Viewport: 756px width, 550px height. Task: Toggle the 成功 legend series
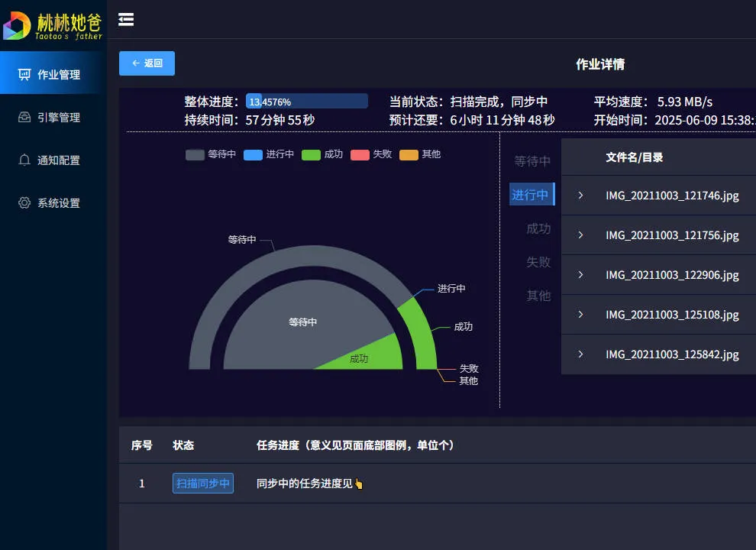point(321,154)
